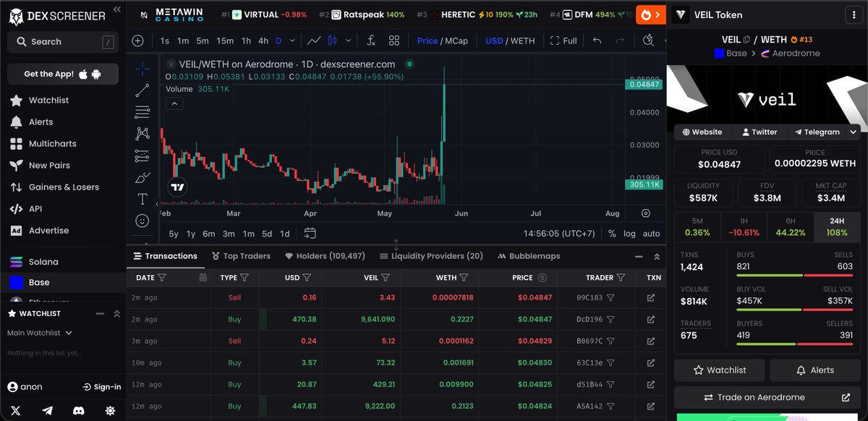The width and height of the screenshot is (868, 421).
Task: Select the crosshair cursor tool
Action: (142, 69)
